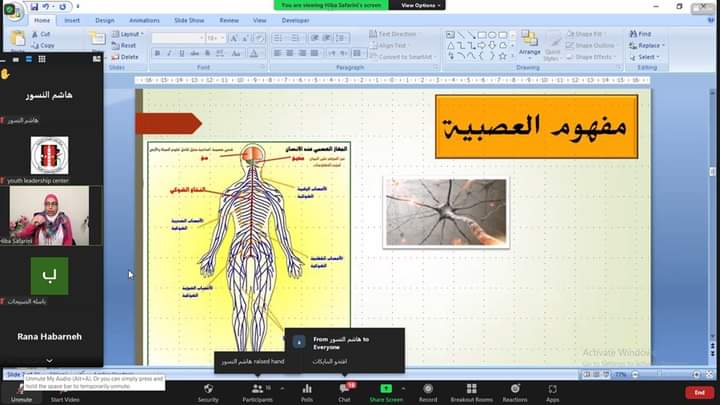The height and width of the screenshot is (405, 720).
Task: Open the Participants panel
Action: 257,388
